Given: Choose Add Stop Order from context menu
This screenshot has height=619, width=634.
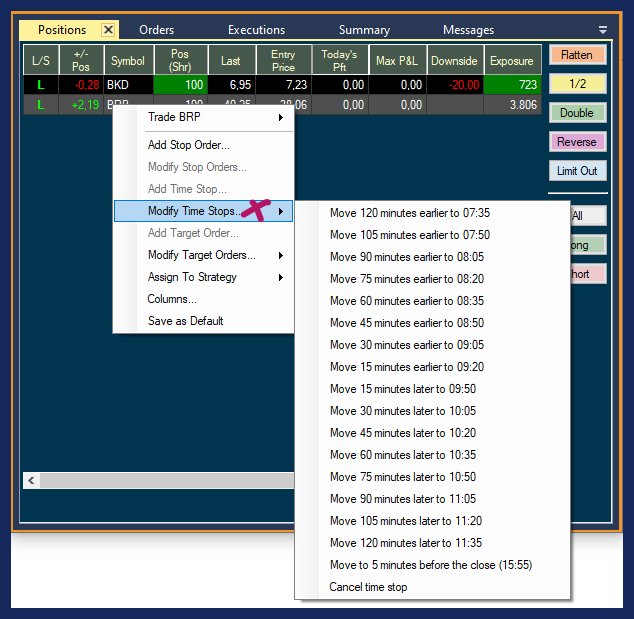Looking at the screenshot, I should 189,145.
